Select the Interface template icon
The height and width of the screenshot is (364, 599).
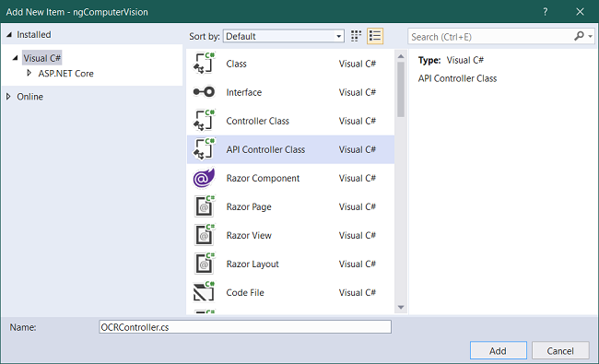204,92
